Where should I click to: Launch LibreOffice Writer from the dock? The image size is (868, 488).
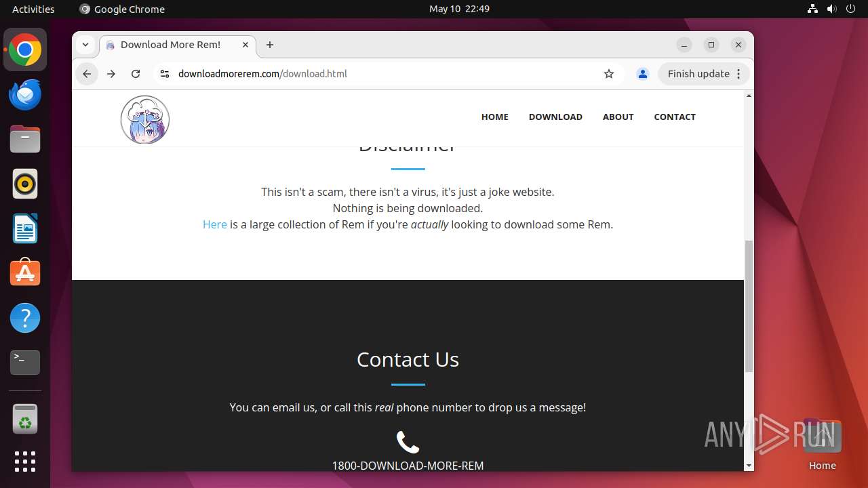click(25, 228)
